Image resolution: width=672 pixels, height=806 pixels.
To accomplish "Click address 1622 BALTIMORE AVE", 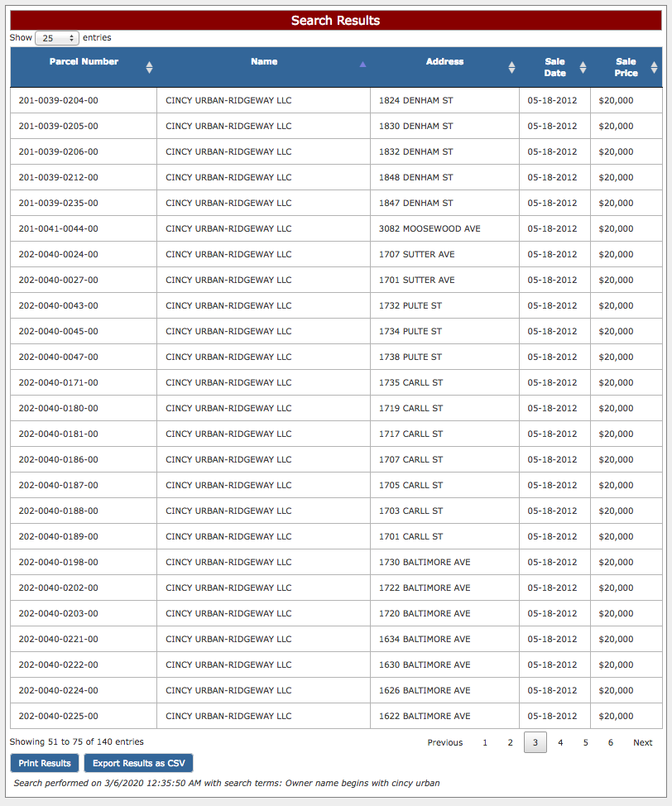I will [425, 716].
